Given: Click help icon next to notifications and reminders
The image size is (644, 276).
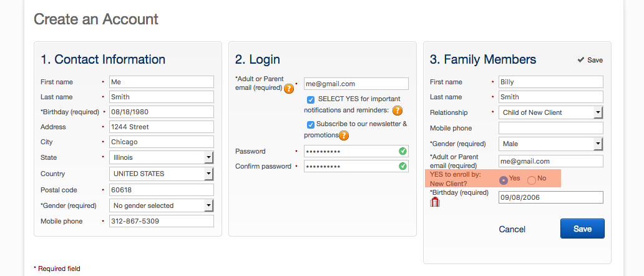Looking at the screenshot, I should [x=397, y=111].
